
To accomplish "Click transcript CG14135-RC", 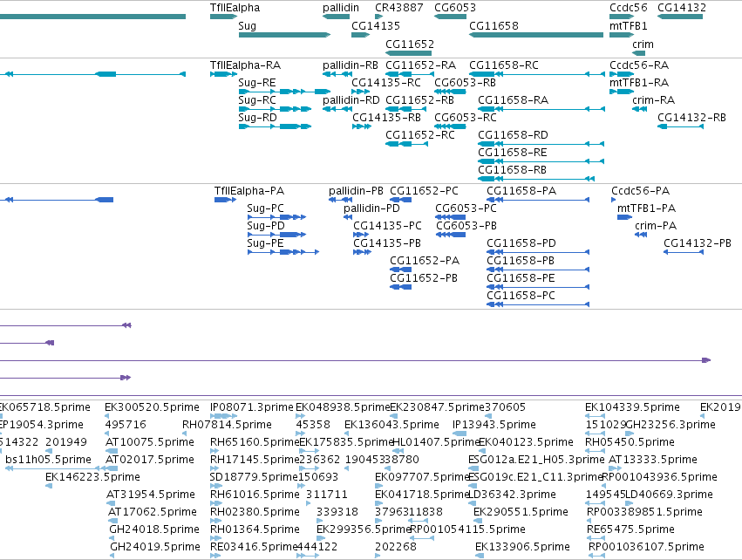I will 386,82.
